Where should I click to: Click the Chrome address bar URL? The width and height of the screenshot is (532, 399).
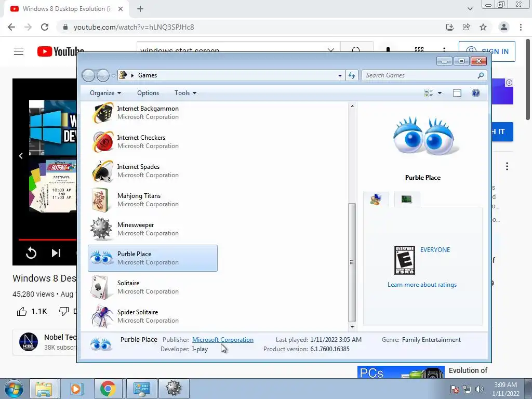point(134,27)
